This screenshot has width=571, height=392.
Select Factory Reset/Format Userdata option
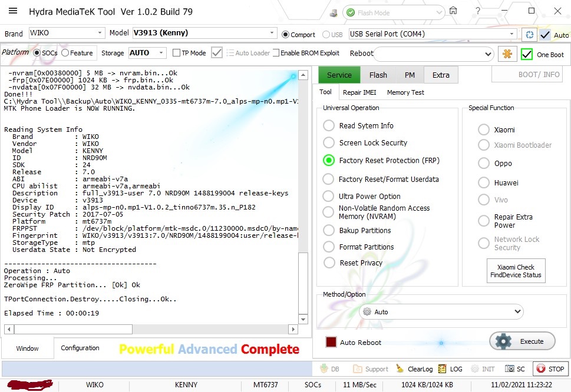pos(328,180)
